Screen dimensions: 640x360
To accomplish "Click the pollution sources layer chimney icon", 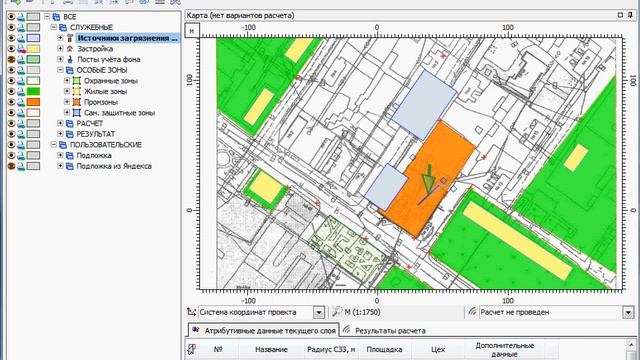I will point(70,38).
